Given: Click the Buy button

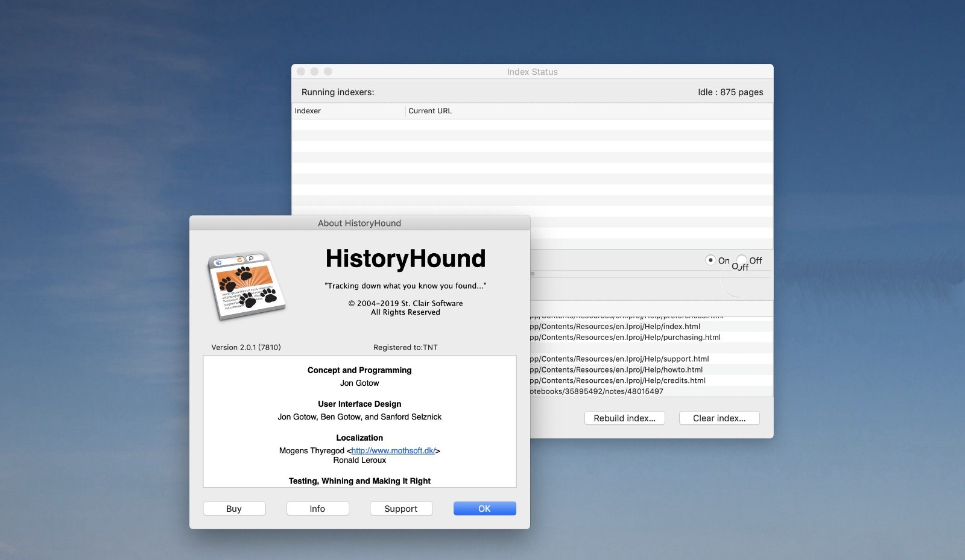Looking at the screenshot, I should pyautogui.click(x=234, y=509).
